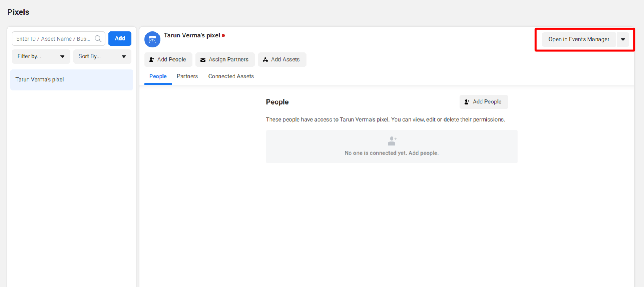The height and width of the screenshot is (287, 644).
Task: Select the People tab
Action: (158, 76)
